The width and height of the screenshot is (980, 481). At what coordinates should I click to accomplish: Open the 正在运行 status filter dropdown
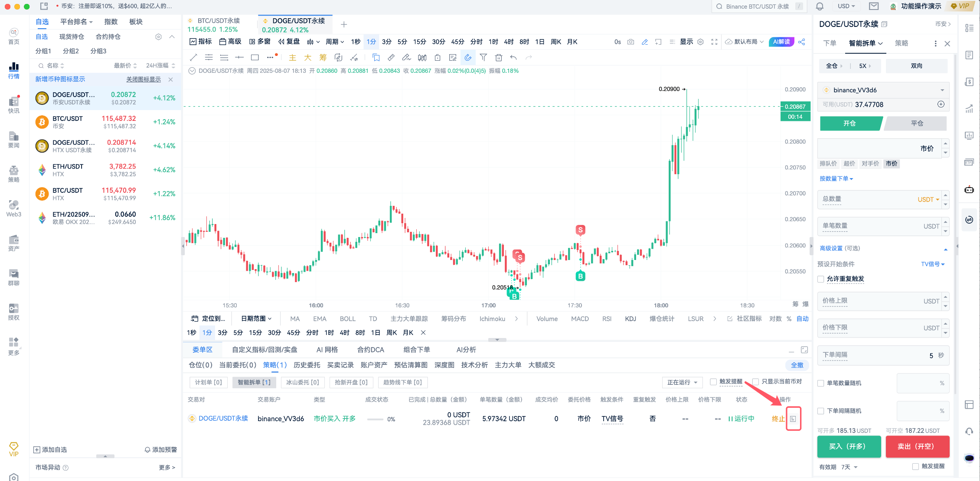[x=682, y=382]
